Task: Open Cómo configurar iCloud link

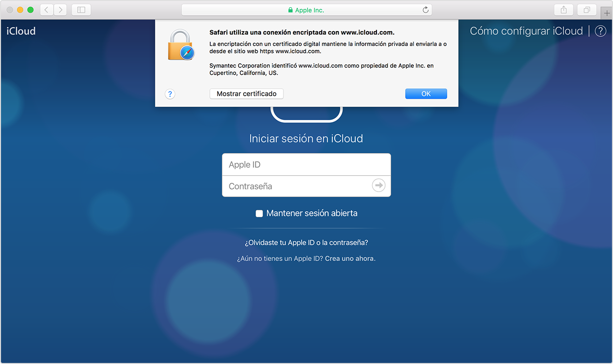Action: tap(526, 31)
